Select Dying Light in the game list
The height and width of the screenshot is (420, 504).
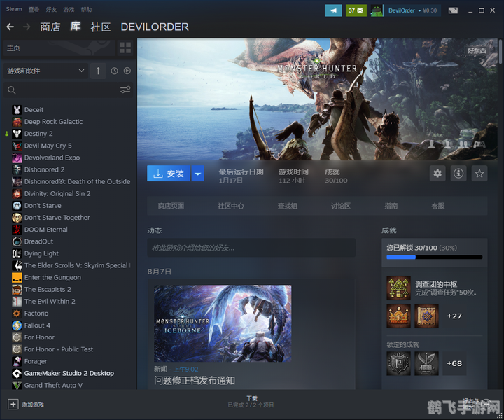click(x=41, y=253)
